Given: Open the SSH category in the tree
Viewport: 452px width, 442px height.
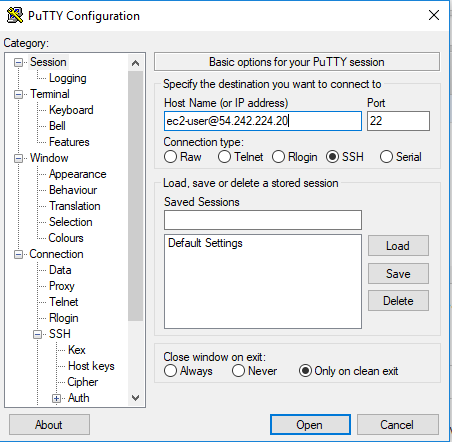Looking at the screenshot, I should [60, 334].
